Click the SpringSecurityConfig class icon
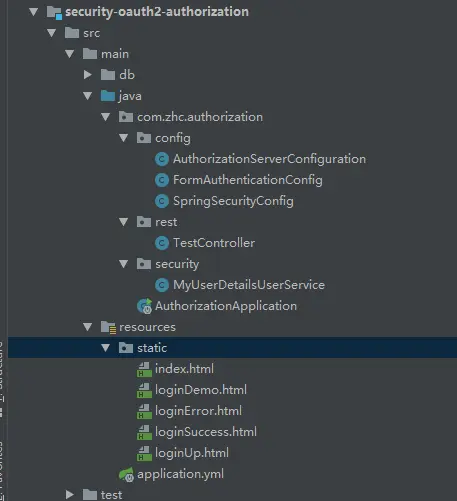 [162, 201]
